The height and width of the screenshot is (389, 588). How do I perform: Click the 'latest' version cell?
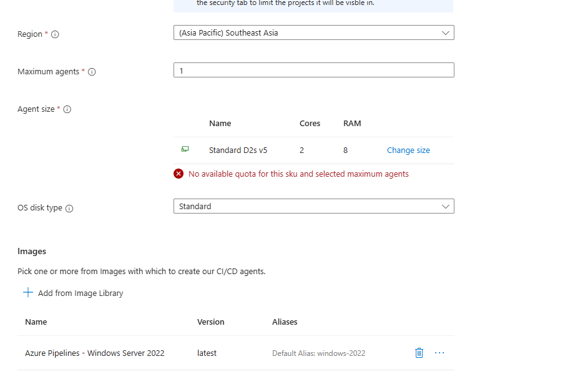(x=207, y=353)
